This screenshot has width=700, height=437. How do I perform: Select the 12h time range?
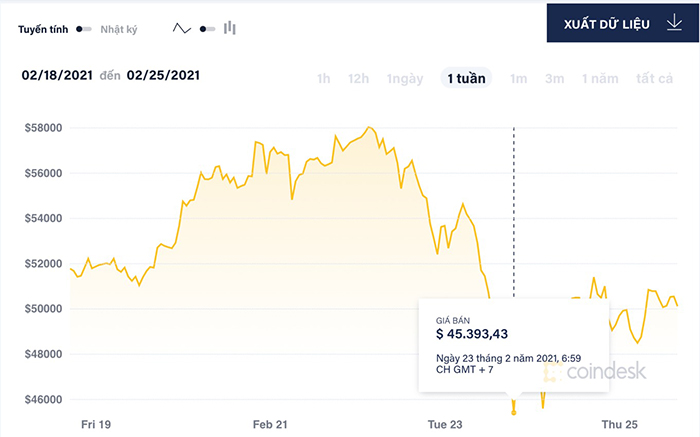tap(358, 79)
